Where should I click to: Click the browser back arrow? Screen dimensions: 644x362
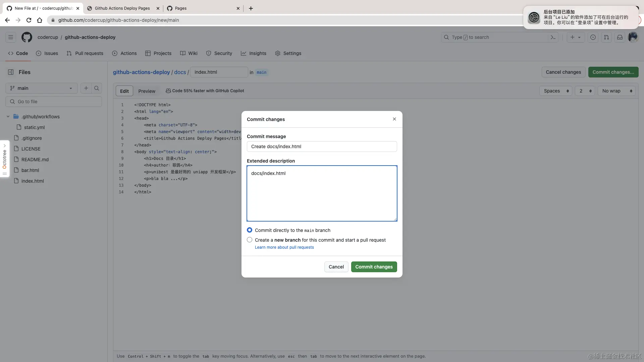click(x=7, y=20)
